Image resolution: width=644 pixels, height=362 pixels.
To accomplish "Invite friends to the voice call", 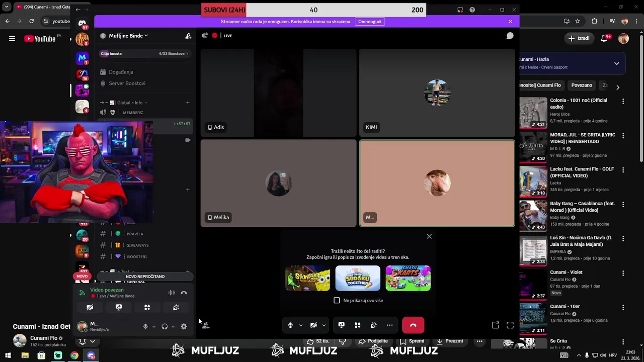I will click(x=206, y=325).
